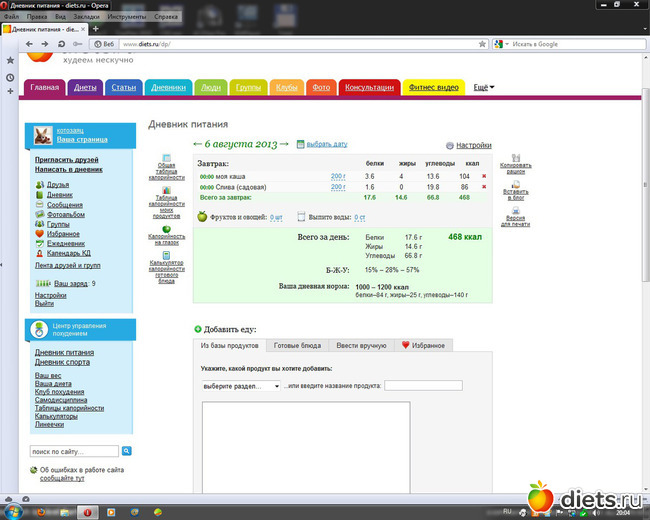The height and width of the screenshot is (520, 650).
Task: Open the 'Дневник спорта' sidebar link
Action: tap(65, 362)
